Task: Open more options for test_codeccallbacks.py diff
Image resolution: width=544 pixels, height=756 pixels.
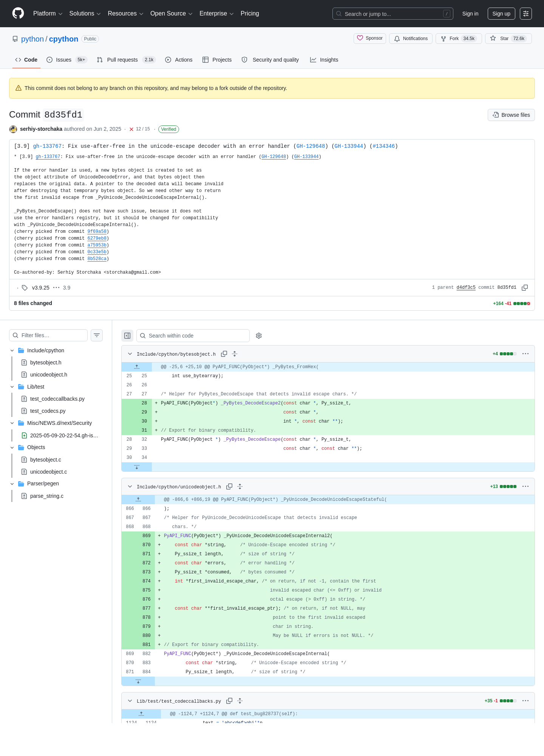Action: tap(525, 701)
